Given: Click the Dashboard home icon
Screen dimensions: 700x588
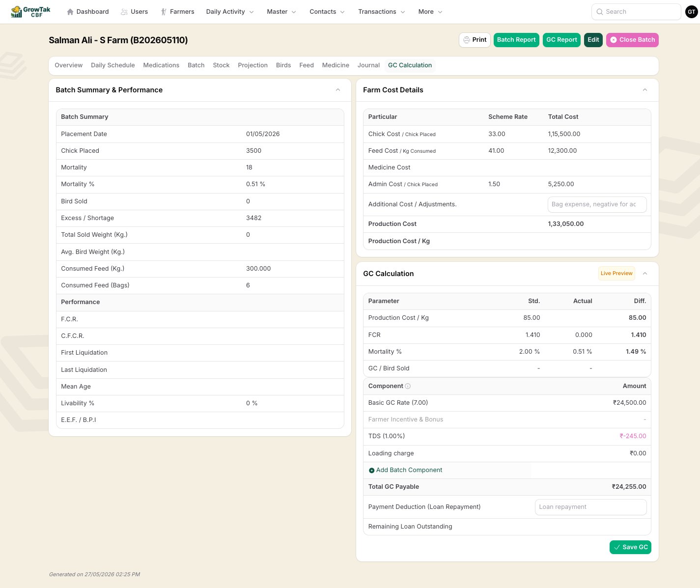Looking at the screenshot, I should (x=70, y=12).
